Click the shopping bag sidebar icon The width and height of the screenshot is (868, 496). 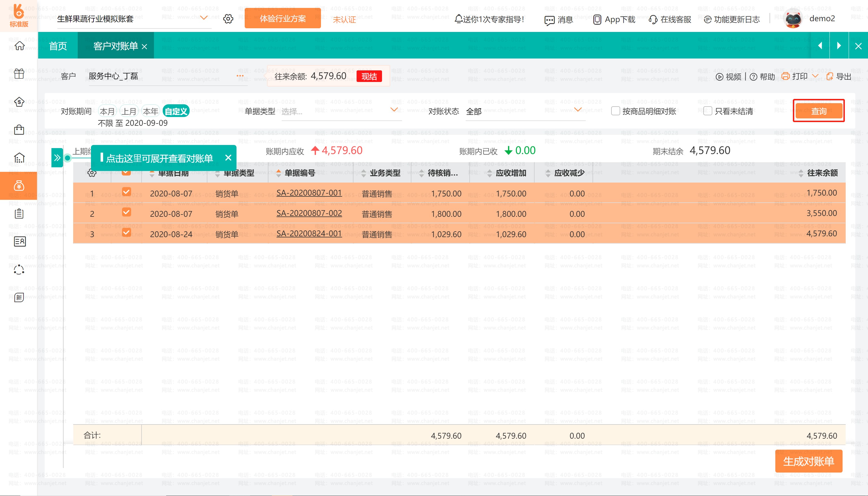[x=19, y=130]
